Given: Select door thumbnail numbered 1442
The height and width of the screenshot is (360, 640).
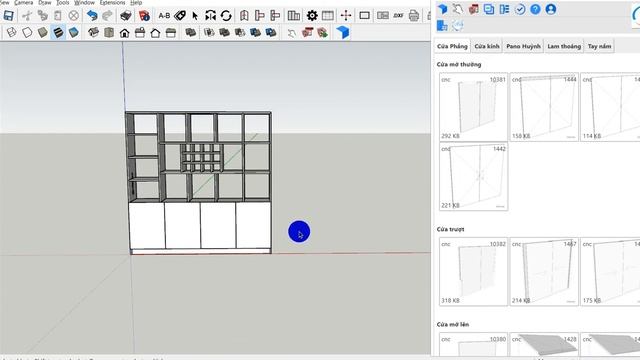Looking at the screenshot, I should click(473, 176).
